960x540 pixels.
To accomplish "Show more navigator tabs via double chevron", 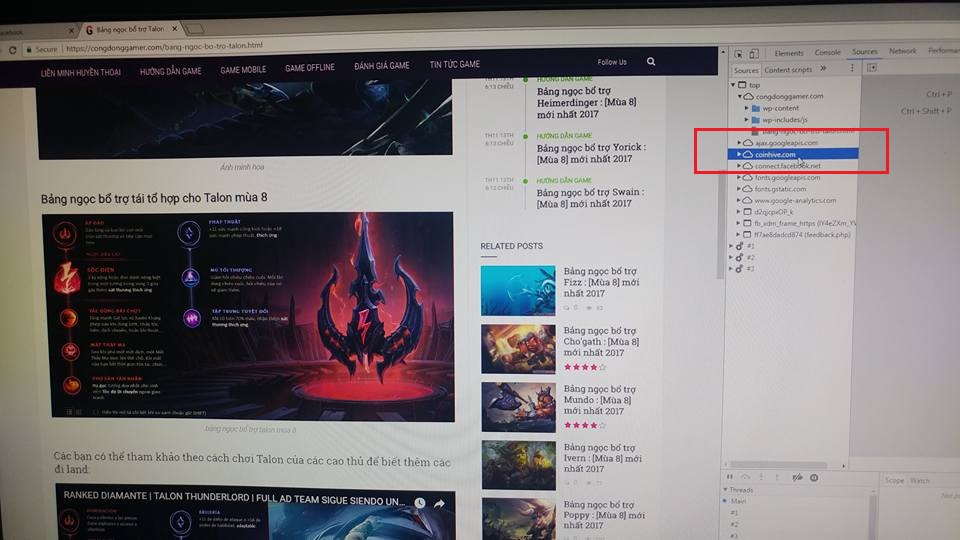I will (823, 69).
